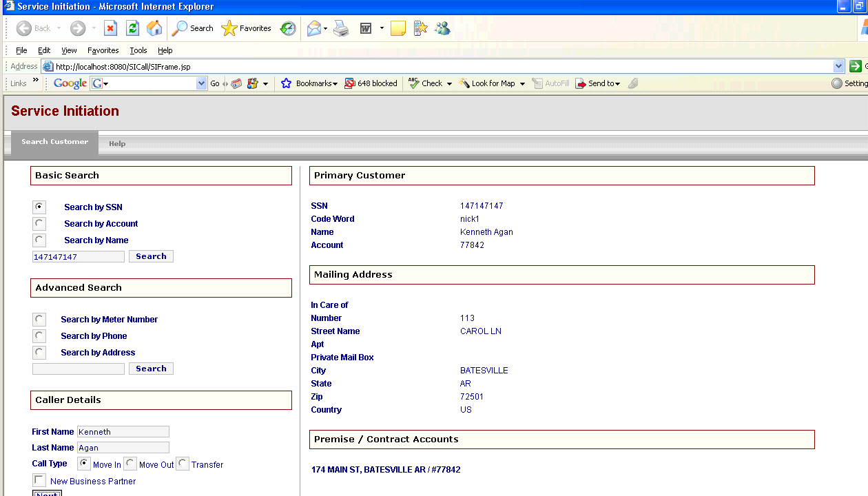Image resolution: width=868 pixels, height=496 pixels.
Task: Switch to the Help tab
Action: pos(117,143)
